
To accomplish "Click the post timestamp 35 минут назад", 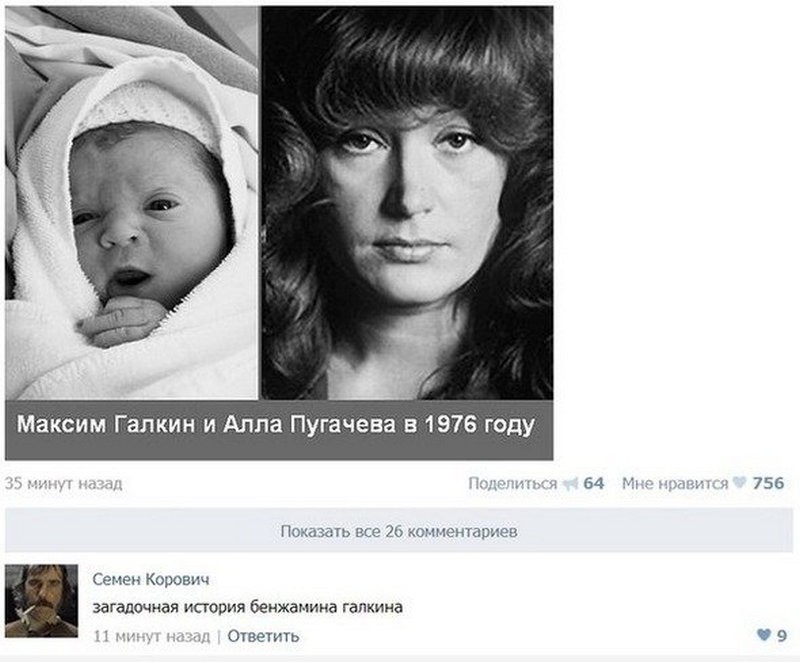I will point(64,483).
